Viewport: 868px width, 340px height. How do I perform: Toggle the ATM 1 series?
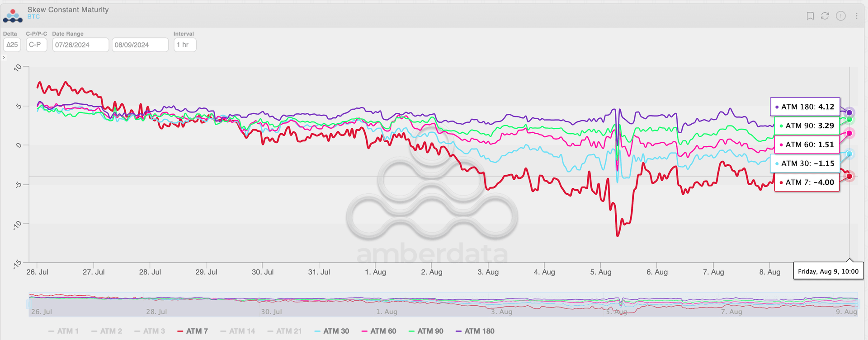[x=63, y=331]
